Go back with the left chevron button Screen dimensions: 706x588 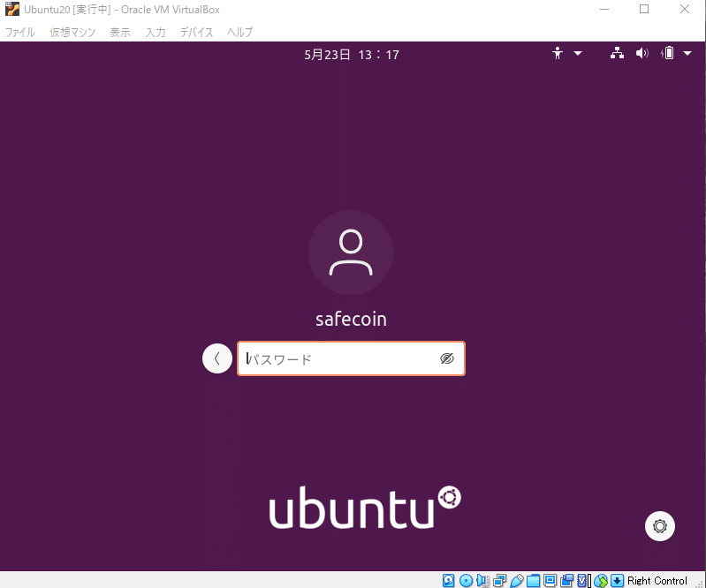click(217, 358)
